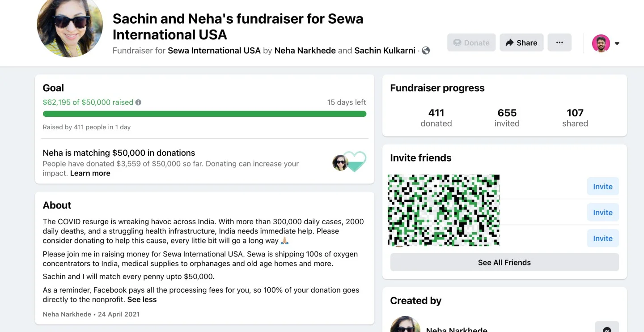
Task: Click See All Friends button
Action: pos(504,262)
